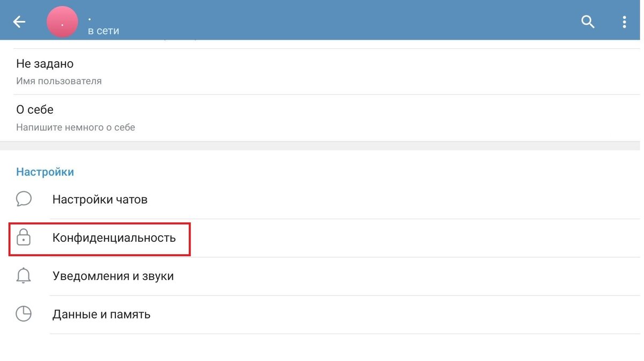Open the three-dot overflow menu
Image resolution: width=644 pixels, height=361 pixels.
pos(624,22)
